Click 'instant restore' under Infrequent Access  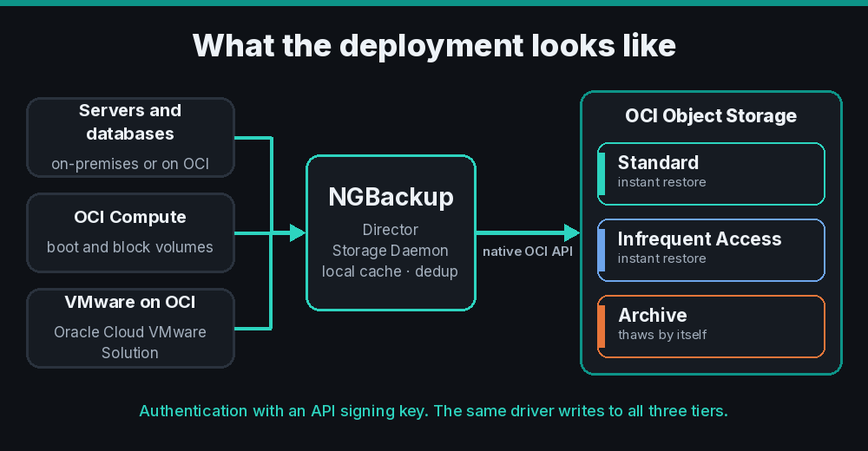[662, 258]
